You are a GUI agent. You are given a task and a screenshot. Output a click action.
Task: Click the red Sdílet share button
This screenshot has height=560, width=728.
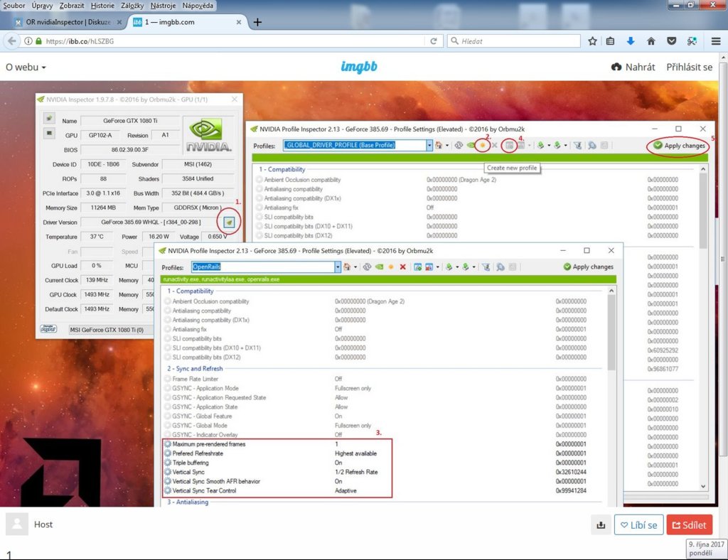[x=690, y=524]
